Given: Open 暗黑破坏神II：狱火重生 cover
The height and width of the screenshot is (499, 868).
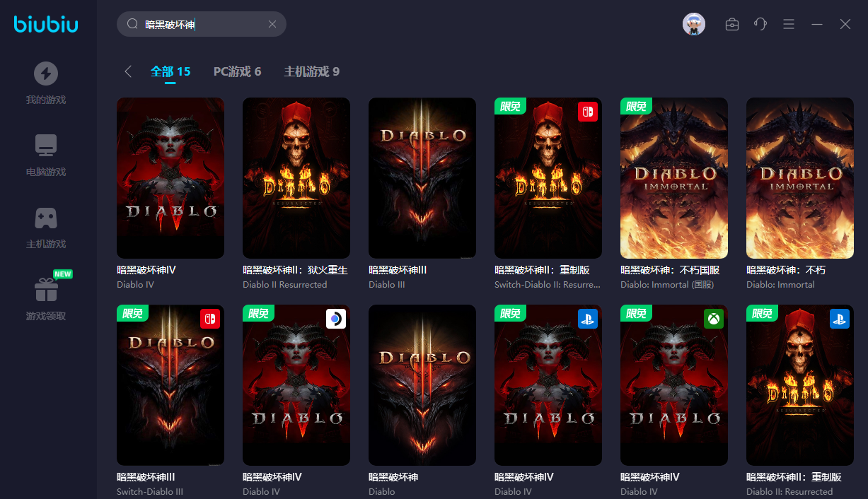Looking at the screenshot, I should pyautogui.click(x=296, y=178).
